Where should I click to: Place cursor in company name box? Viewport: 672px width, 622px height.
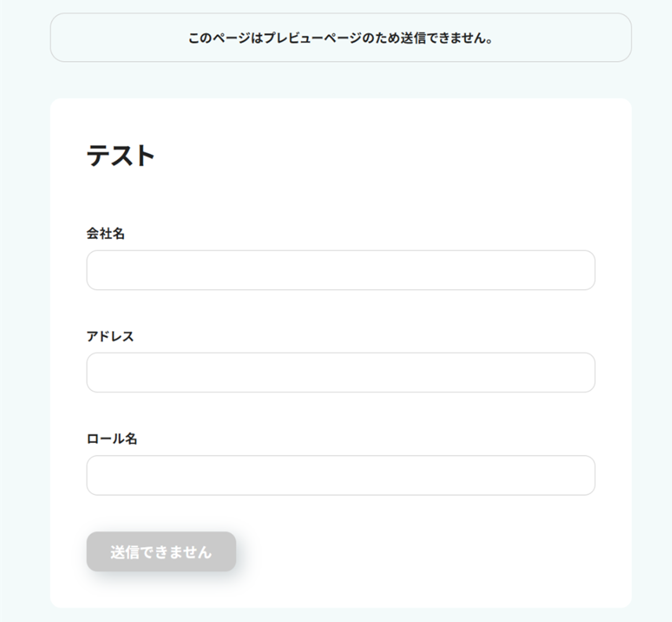[x=341, y=270]
